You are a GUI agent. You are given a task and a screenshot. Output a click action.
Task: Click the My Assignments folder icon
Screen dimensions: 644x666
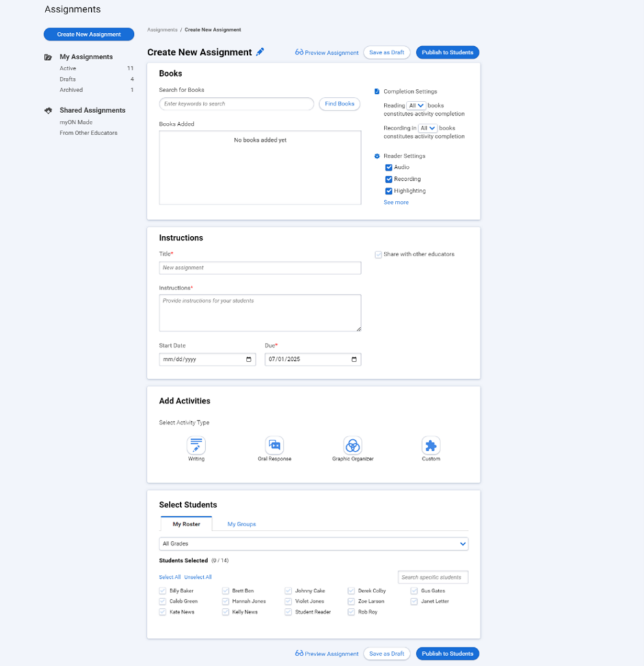click(x=48, y=57)
